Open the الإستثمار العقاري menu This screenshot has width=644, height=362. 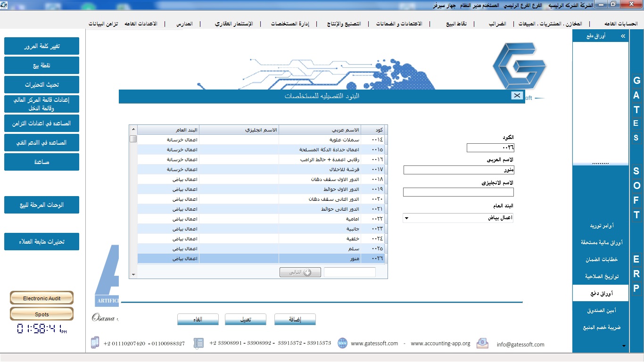coord(234,24)
